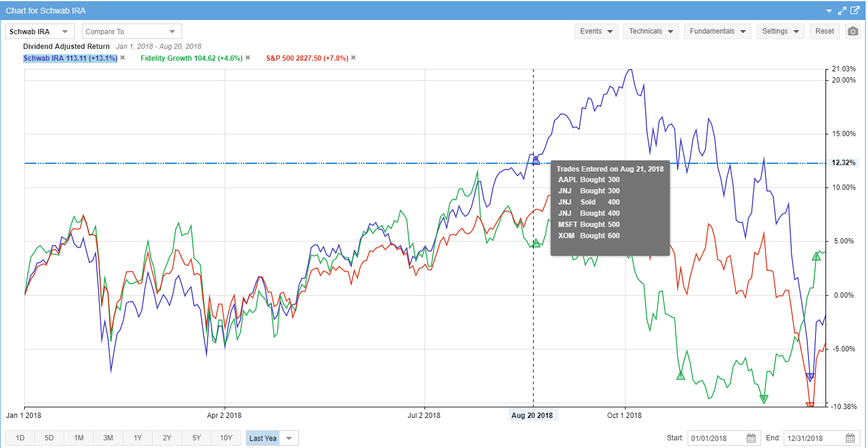Image resolution: width=868 pixels, height=448 pixels.
Task: Open the chart in a new window
Action: pyautogui.click(x=854, y=10)
